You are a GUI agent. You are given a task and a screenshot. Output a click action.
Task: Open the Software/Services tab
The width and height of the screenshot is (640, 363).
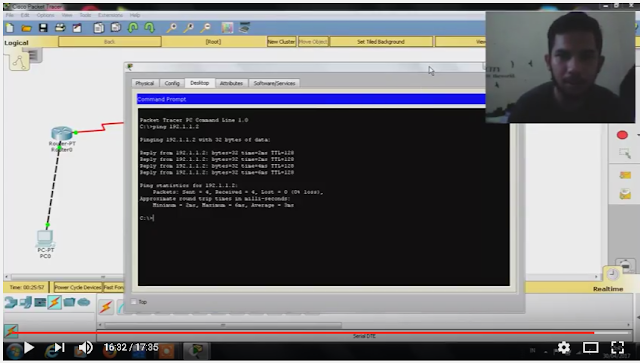(274, 83)
